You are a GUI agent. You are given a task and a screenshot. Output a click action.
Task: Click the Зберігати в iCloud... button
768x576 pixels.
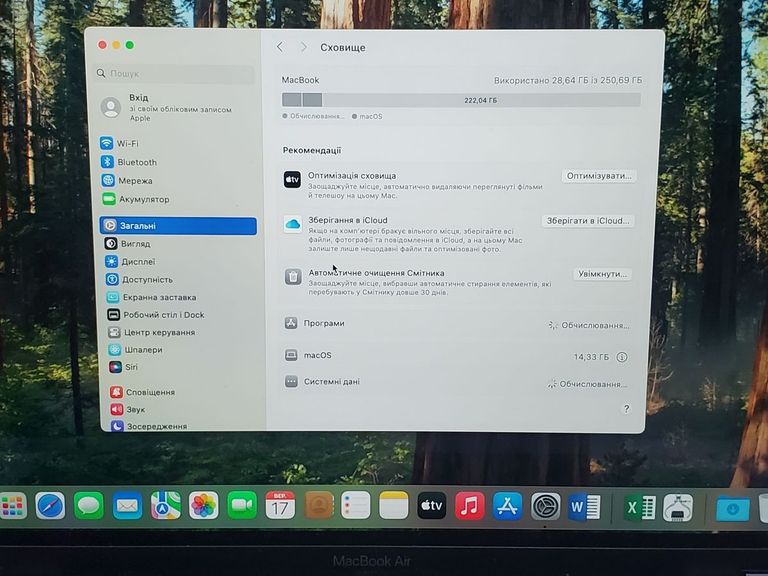(588, 221)
